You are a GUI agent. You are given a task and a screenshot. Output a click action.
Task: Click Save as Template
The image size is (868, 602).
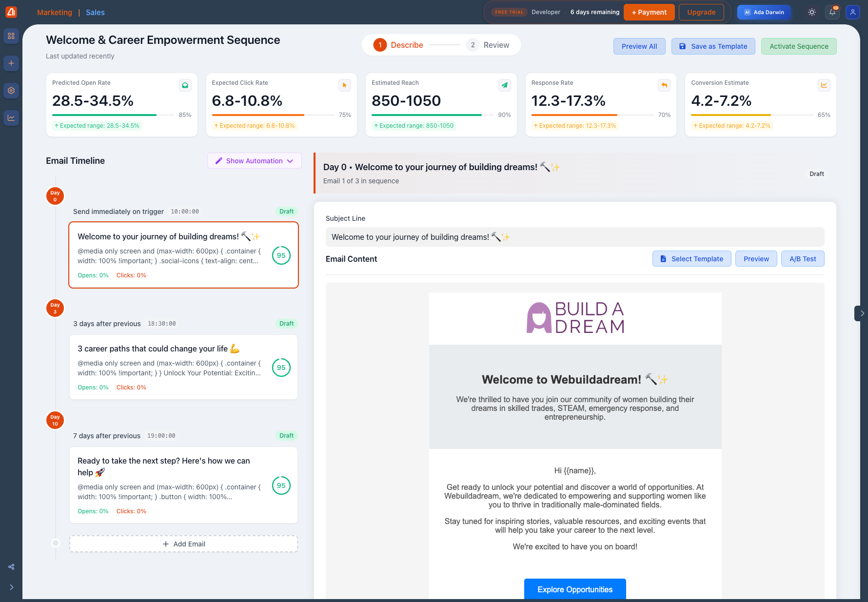pos(713,46)
